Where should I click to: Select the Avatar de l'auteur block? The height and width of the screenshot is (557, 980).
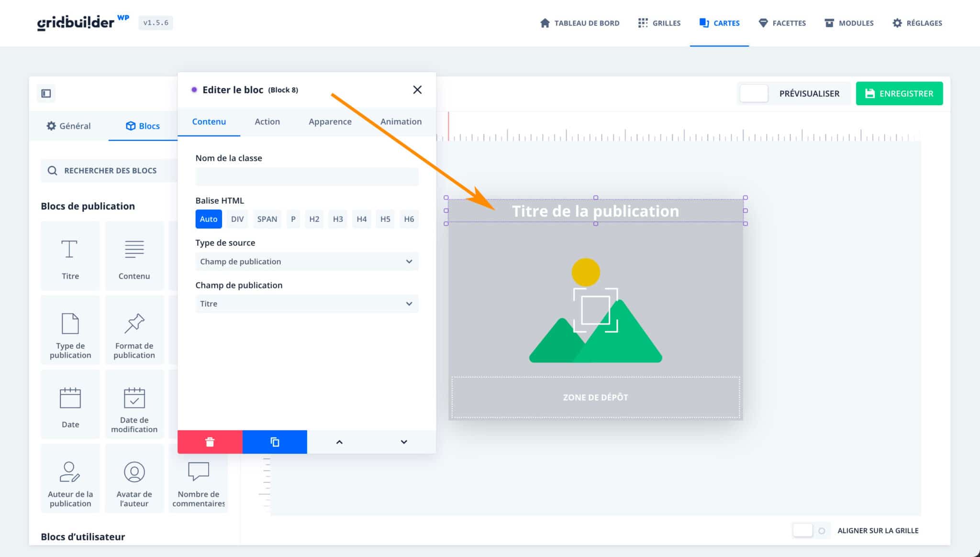134,478
